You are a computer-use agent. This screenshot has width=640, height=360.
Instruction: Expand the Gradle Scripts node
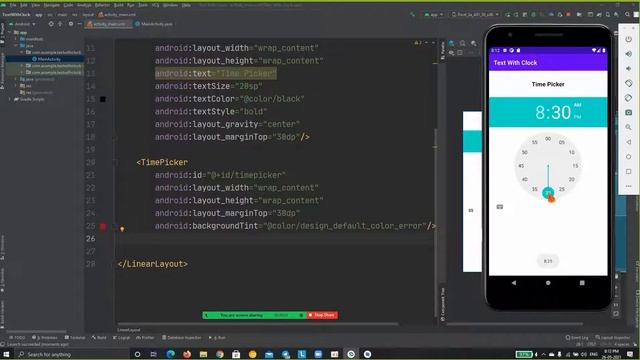[x=10, y=99]
